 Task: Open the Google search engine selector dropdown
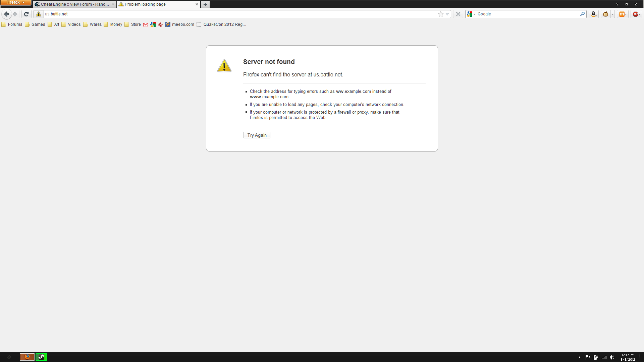[x=471, y=14]
